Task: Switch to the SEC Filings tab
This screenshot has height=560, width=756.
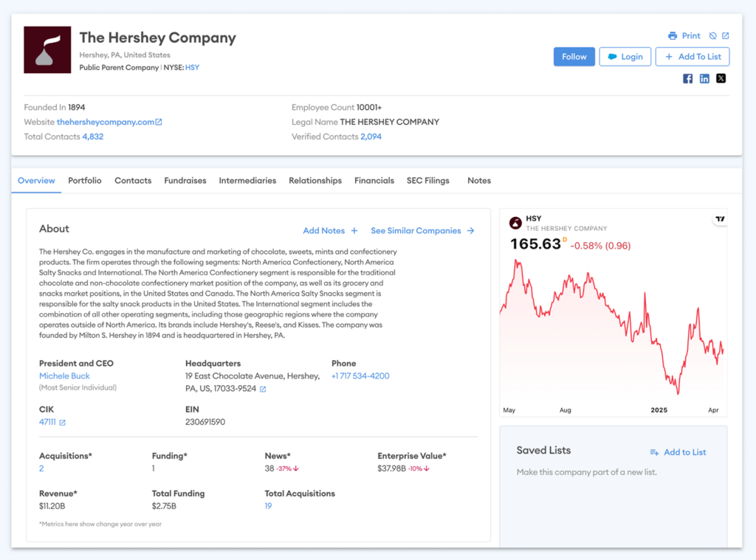Action: 428,181
